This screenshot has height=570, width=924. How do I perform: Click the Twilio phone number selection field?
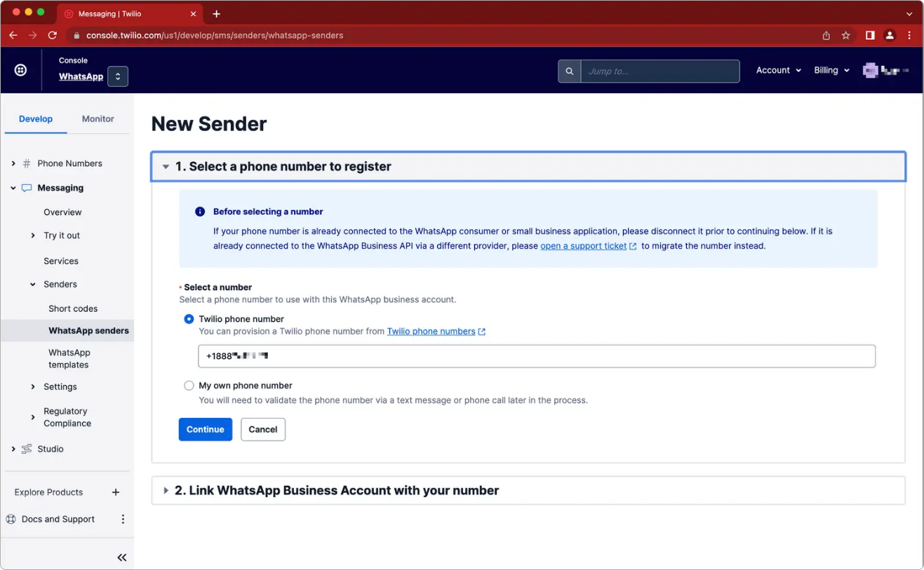(537, 356)
